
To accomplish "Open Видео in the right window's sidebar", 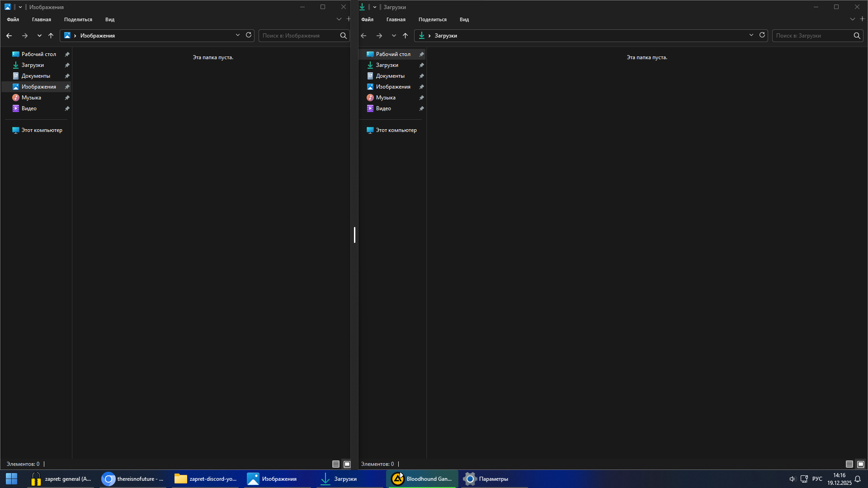I will (x=383, y=108).
